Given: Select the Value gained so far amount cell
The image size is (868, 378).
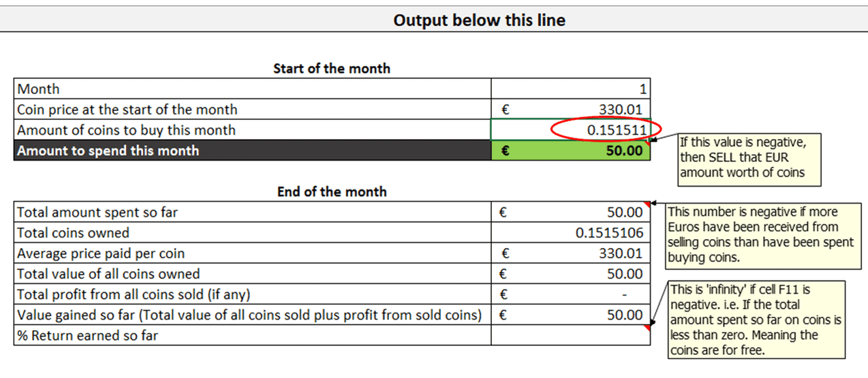Looking at the screenshot, I should [570, 315].
